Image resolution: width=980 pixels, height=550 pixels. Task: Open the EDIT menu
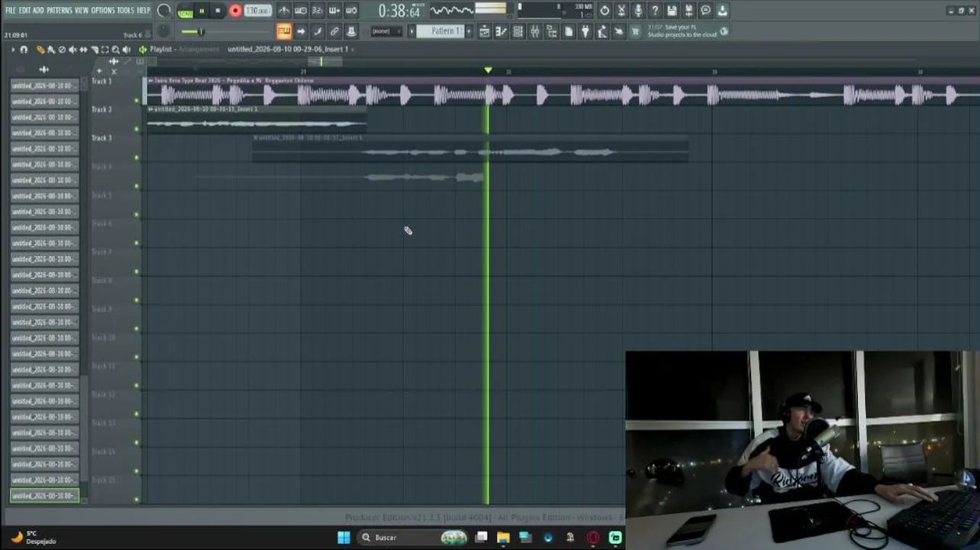click(x=24, y=10)
